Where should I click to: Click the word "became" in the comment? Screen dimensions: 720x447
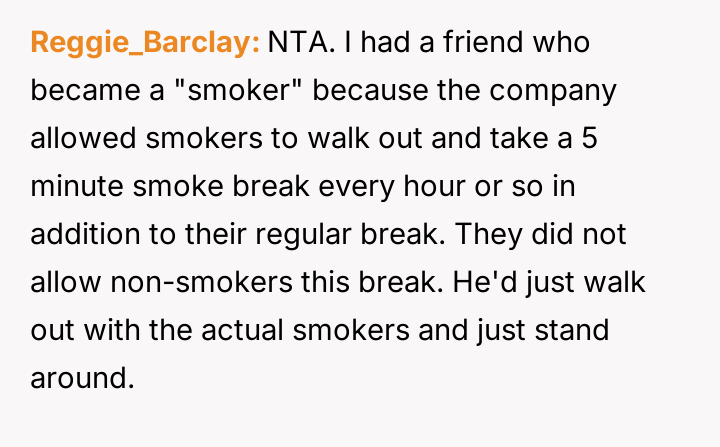point(81,91)
